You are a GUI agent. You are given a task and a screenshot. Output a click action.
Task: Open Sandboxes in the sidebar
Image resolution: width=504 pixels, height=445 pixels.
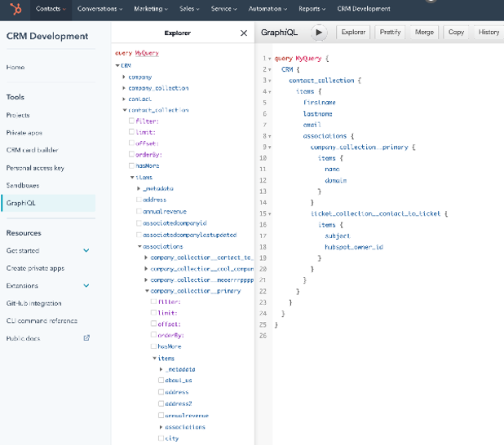point(23,185)
